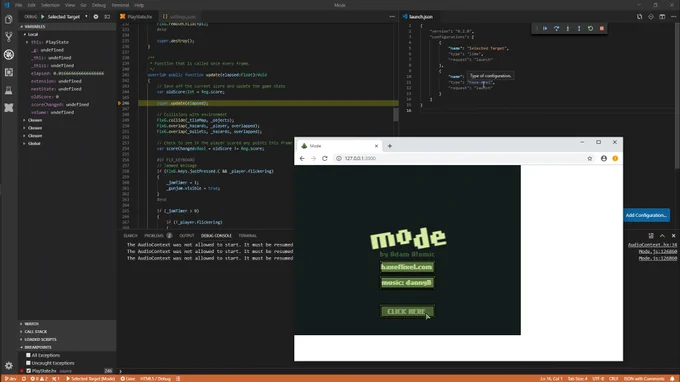Reload the browser page
The height and width of the screenshot is (382, 680).
[x=324, y=158]
